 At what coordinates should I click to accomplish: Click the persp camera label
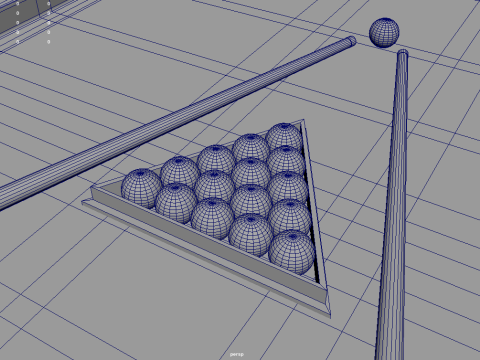pyautogui.click(x=237, y=354)
